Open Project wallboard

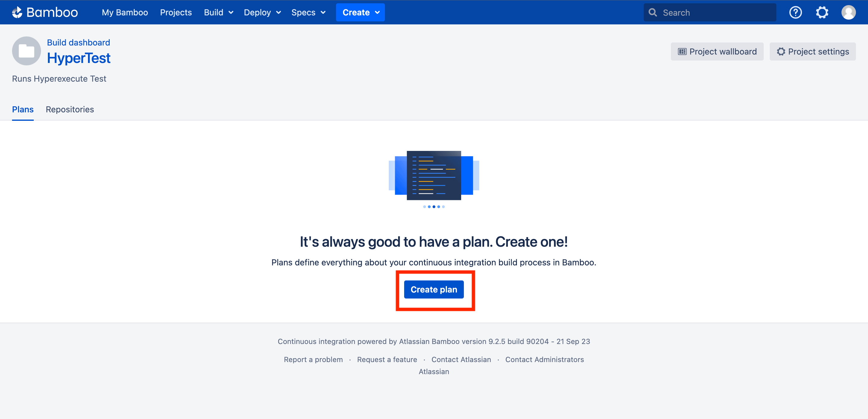[717, 52]
